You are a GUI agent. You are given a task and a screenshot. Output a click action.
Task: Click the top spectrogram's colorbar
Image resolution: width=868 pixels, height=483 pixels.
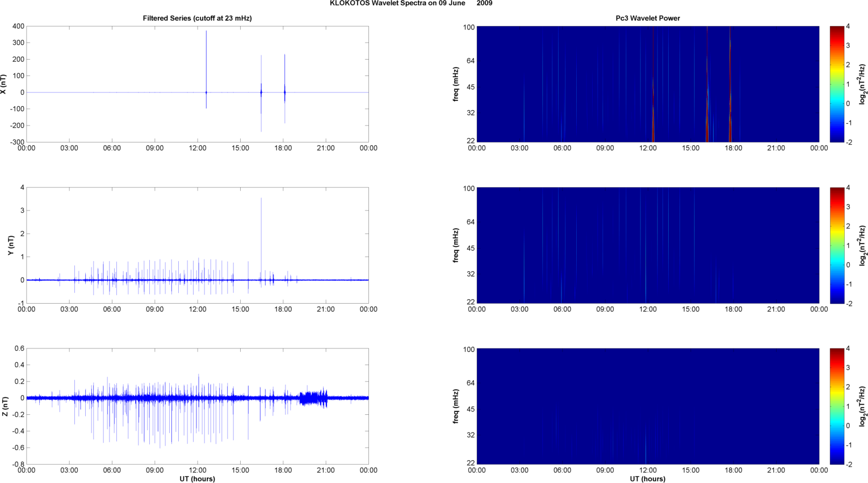click(x=837, y=84)
